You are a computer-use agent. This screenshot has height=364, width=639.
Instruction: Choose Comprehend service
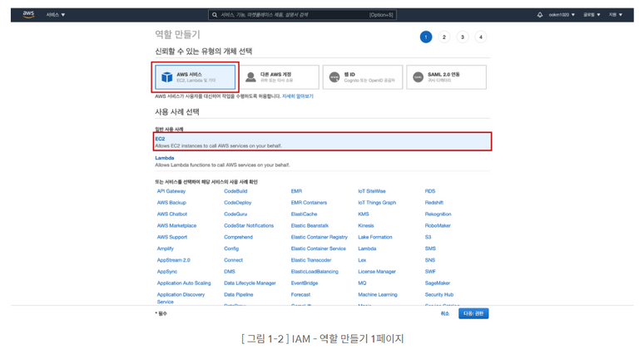239,237
